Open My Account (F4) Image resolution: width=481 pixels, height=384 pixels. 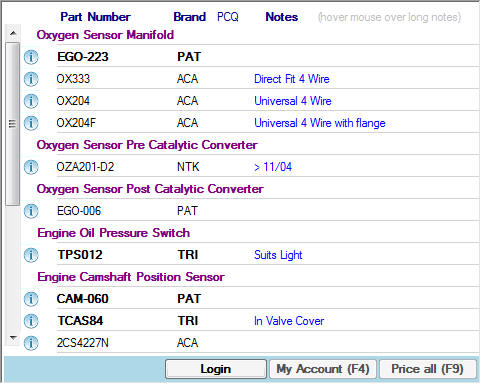323,369
